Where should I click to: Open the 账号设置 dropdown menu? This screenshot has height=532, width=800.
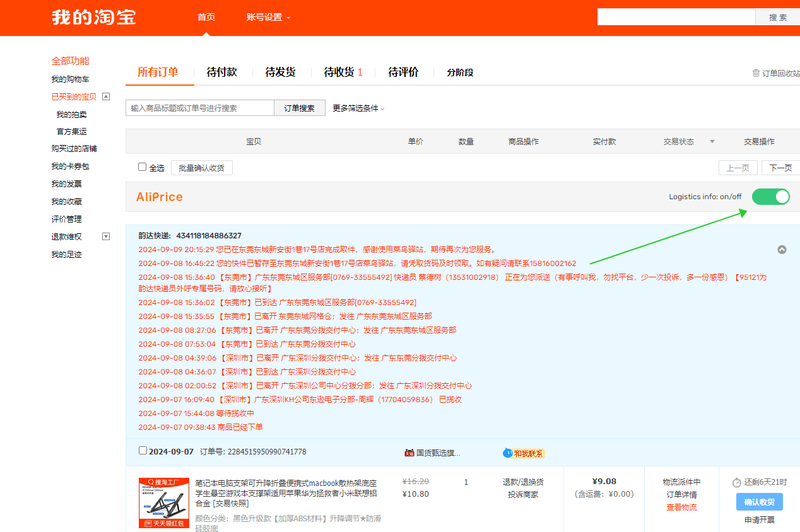click(x=269, y=18)
